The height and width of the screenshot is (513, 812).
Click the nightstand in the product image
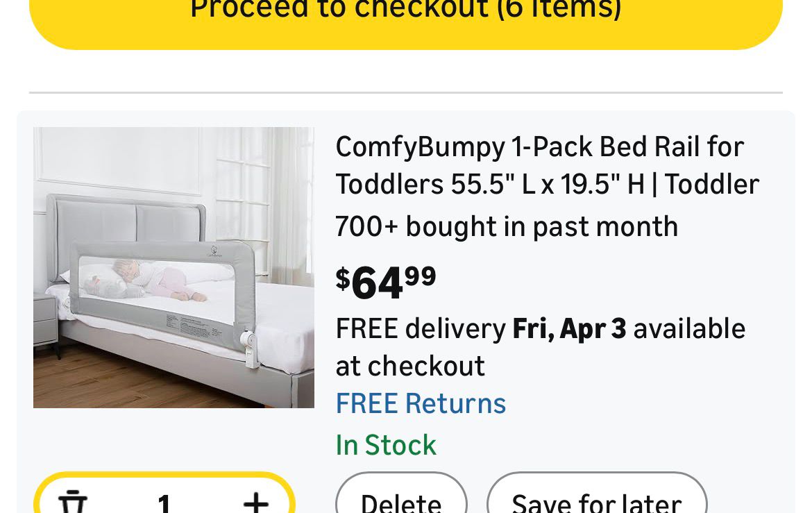[x=45, y=321]
